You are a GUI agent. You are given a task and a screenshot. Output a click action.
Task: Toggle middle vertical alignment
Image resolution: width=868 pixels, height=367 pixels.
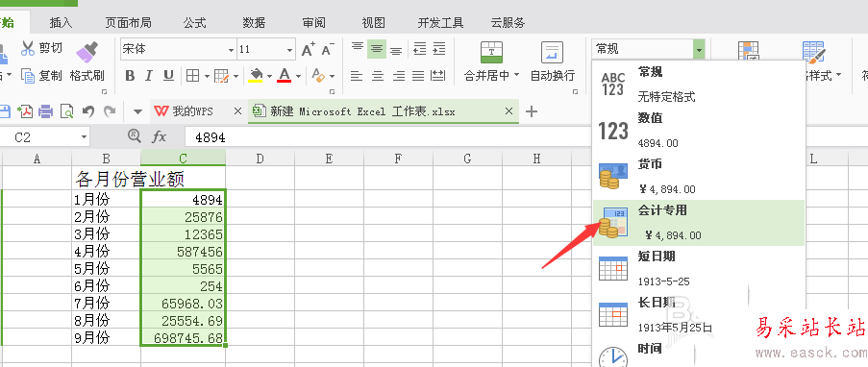coord(377,49)
